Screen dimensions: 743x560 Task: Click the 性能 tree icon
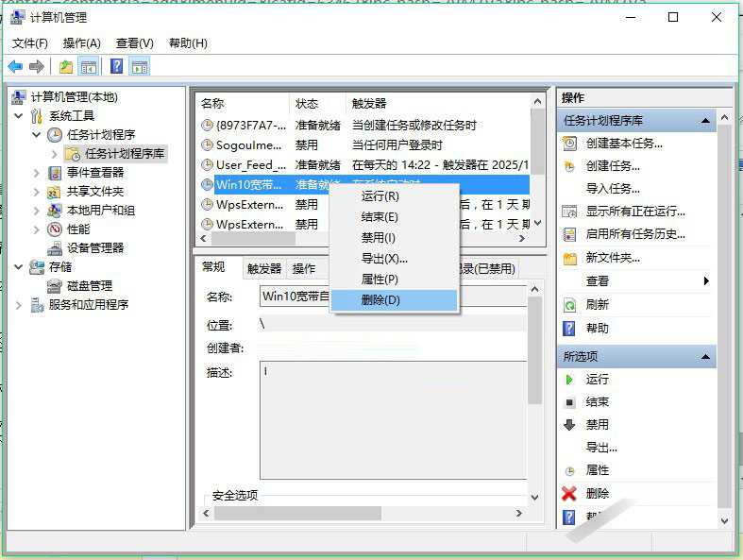click(x=55, y=229)
